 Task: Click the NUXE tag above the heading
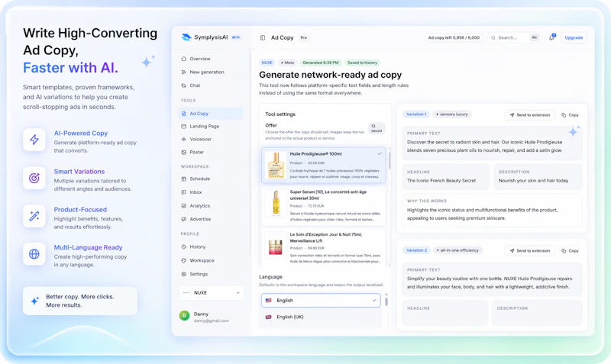tap(267, 63)
